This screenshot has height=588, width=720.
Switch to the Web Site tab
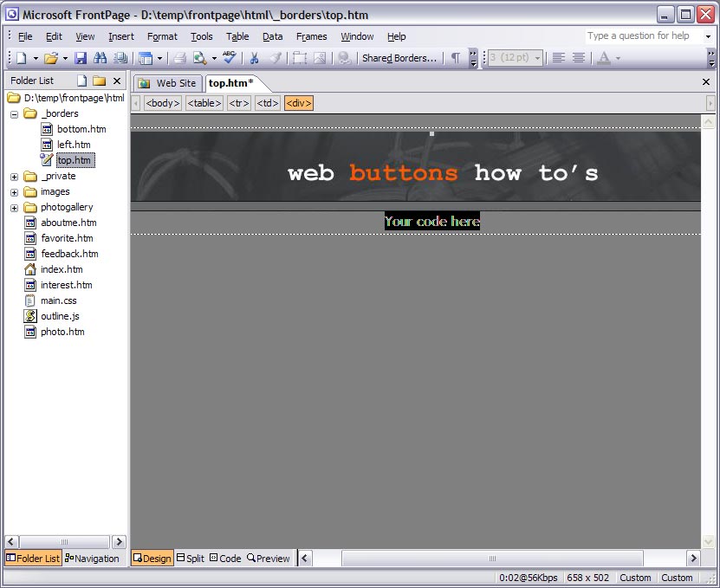[x=169, y=83]
